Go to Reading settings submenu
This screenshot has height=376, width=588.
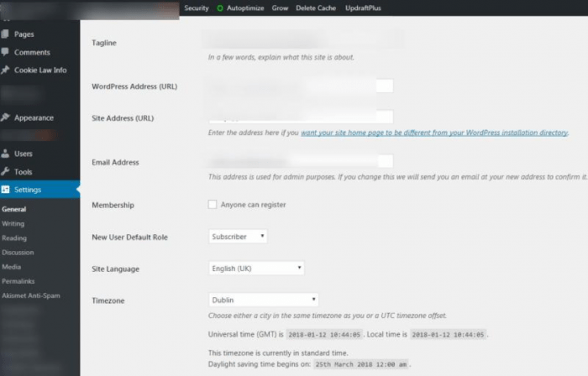(14, 238)
